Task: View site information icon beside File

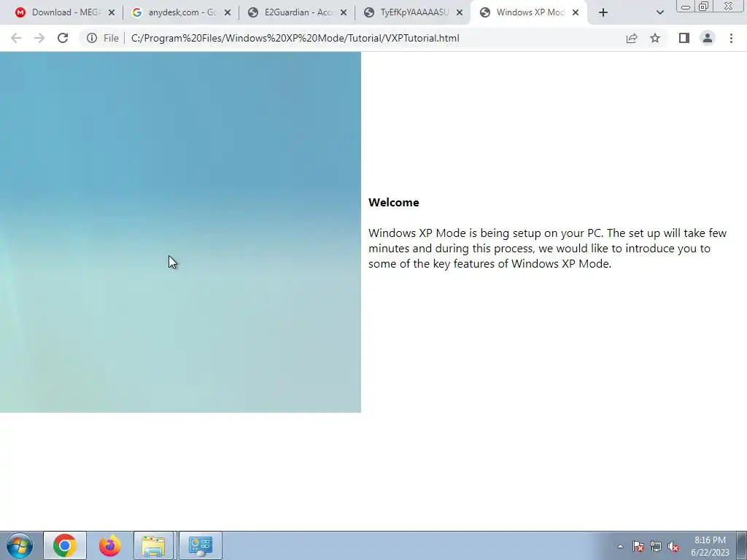Action: tap(91, 38)
